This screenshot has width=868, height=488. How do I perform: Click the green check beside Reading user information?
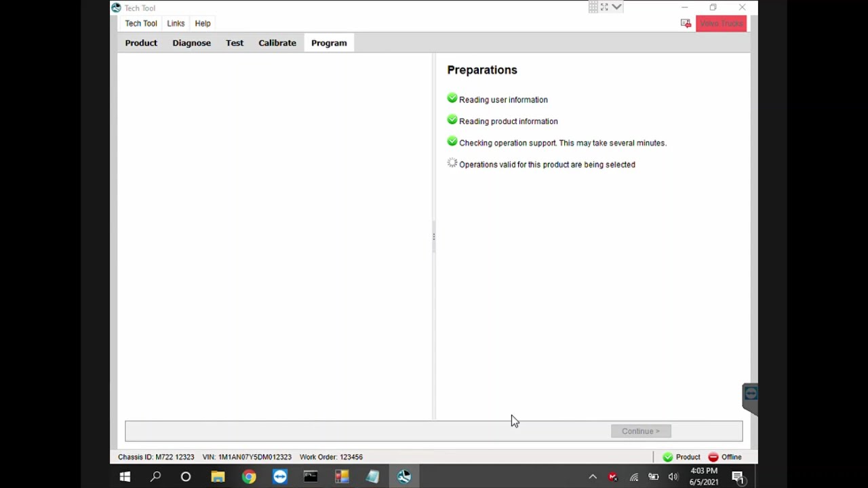[452, 99]
